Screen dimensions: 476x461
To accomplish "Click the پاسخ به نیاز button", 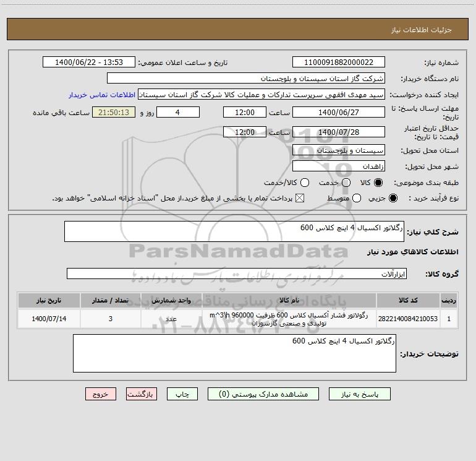I will pos(359,394).
